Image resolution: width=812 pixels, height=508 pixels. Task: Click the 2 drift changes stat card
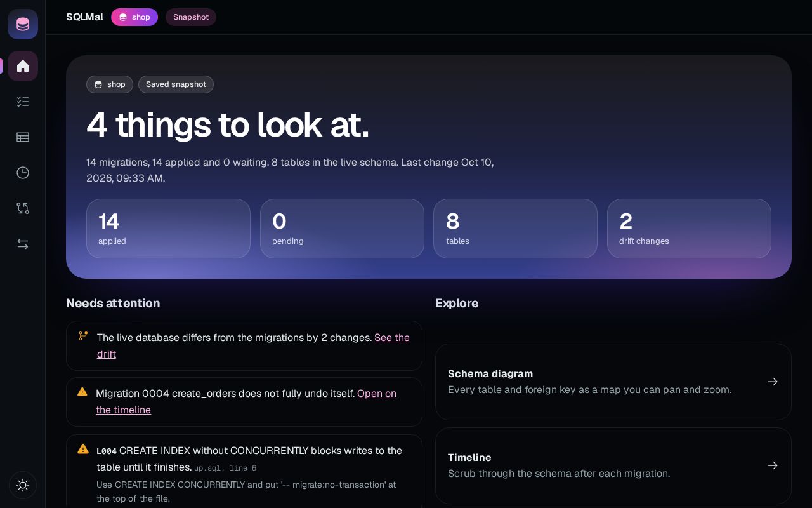[x=689, y=229]
